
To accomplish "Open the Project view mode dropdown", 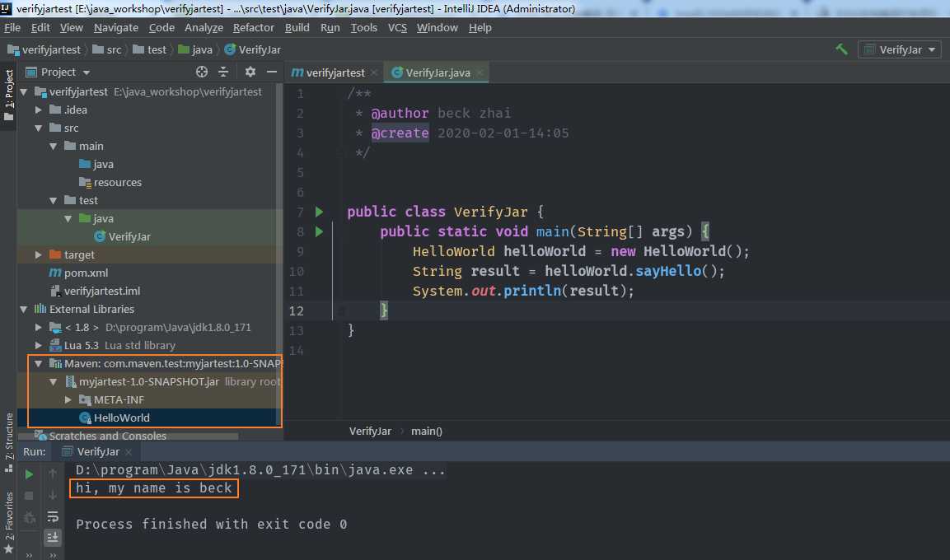I will (58, 72).
